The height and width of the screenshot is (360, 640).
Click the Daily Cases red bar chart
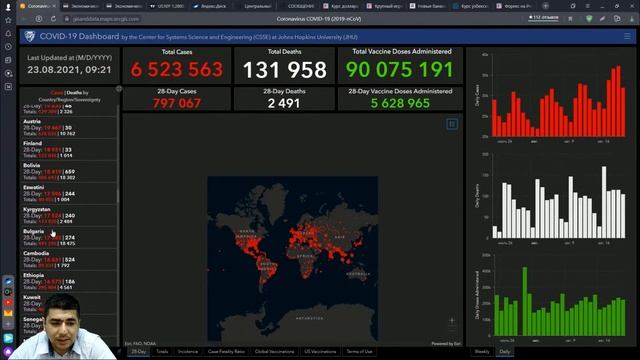(558, 100)
